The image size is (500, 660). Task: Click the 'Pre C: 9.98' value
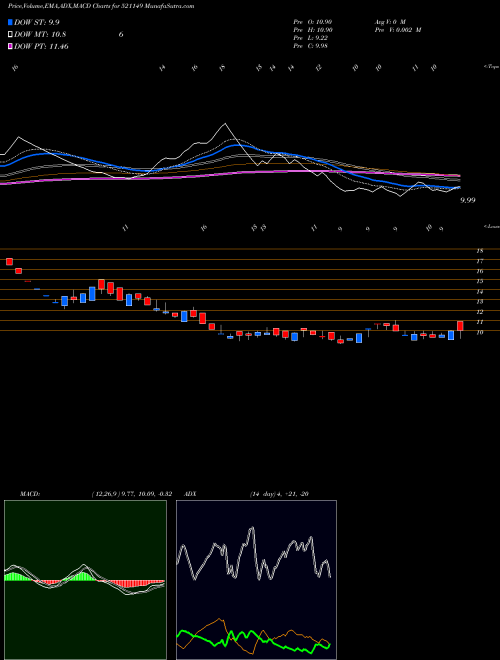click(x=311, y=46)
